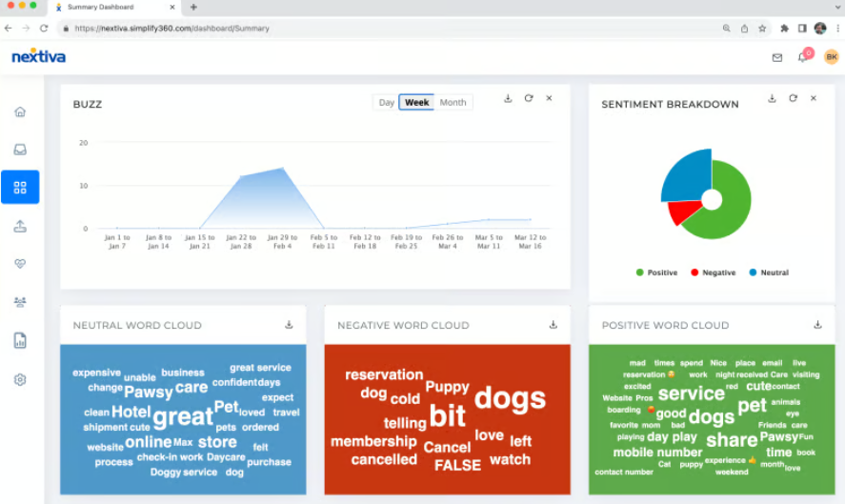Close the Sentiment Breakdown widget
This screenshot has width=845, height=504.
[814, 98]
